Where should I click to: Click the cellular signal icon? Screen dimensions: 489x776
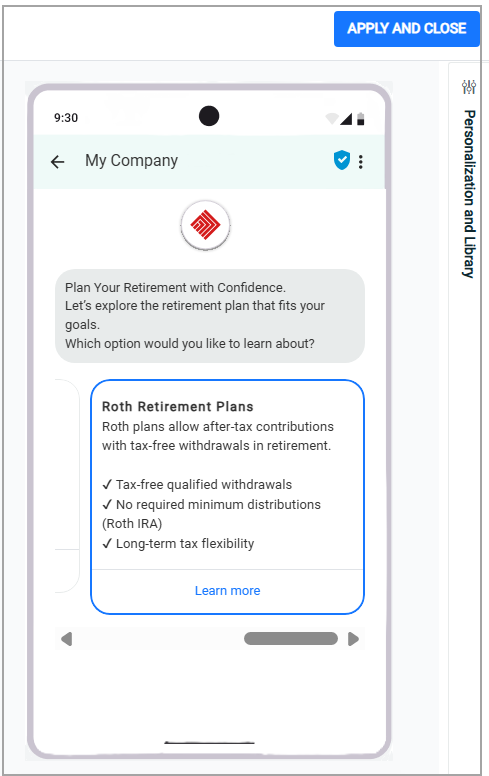pyautogui.click(x=346, y=118)
